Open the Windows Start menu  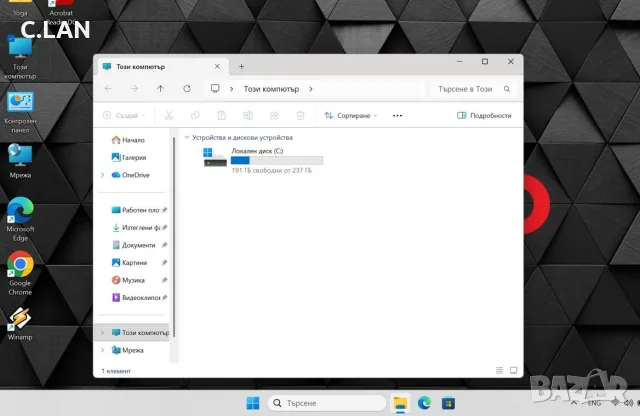(253, 403)
